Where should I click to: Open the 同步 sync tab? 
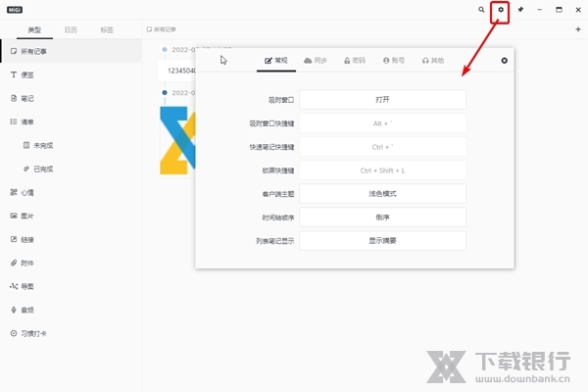click(x=316, y=61)
